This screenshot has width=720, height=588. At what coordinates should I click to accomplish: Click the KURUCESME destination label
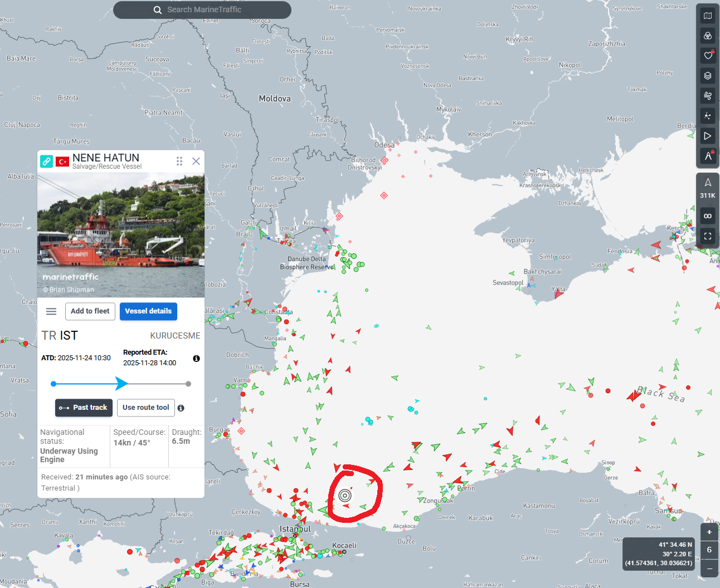[175, 336]
